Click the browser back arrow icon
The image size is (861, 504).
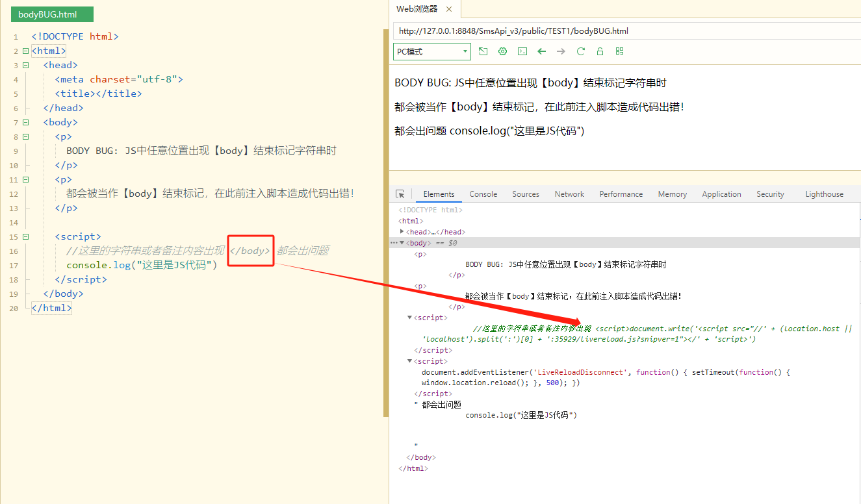[x=541, y=51]
